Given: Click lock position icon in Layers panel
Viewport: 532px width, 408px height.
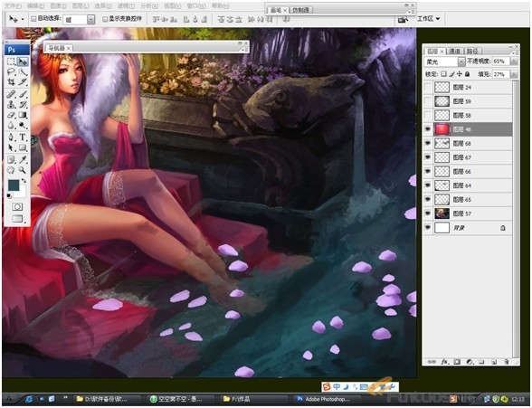Looking at the screenshot, I should click(459, 73).
